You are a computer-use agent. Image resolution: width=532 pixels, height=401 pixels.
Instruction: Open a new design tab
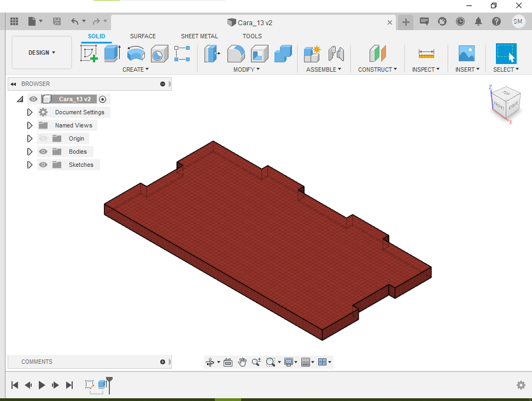[x=406, y=22]
